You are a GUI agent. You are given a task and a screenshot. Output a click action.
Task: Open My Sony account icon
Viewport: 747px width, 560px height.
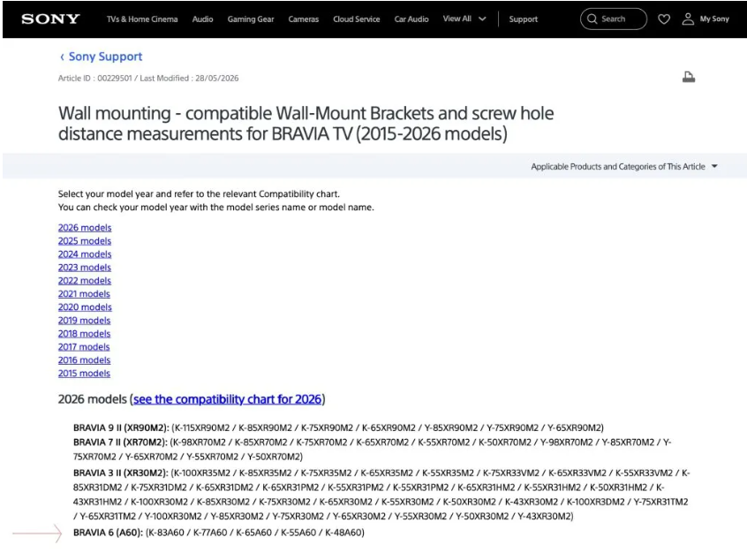click(x=688, y=19)
